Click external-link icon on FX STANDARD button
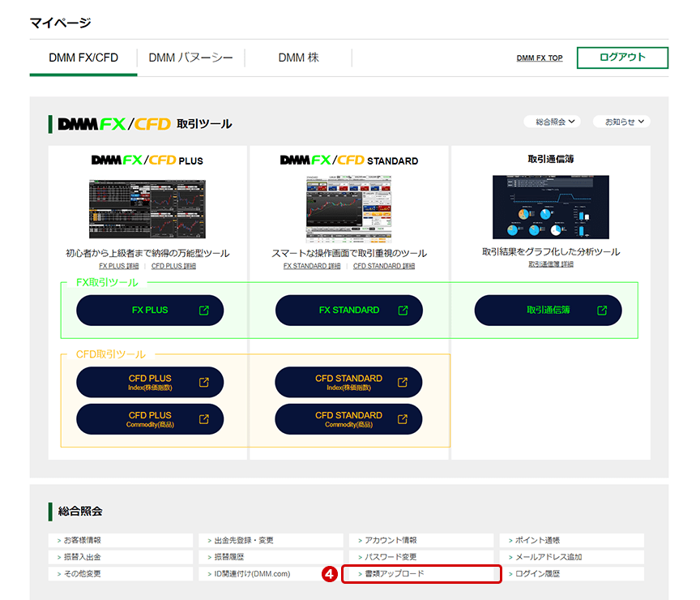This screenshot has height=600, width=700. (x=403, y=310)
